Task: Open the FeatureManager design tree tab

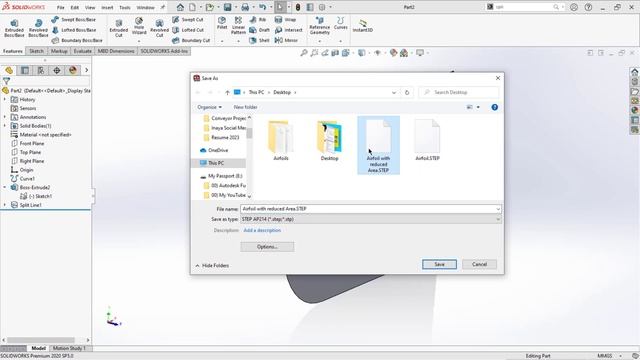Action: point(9,70)
